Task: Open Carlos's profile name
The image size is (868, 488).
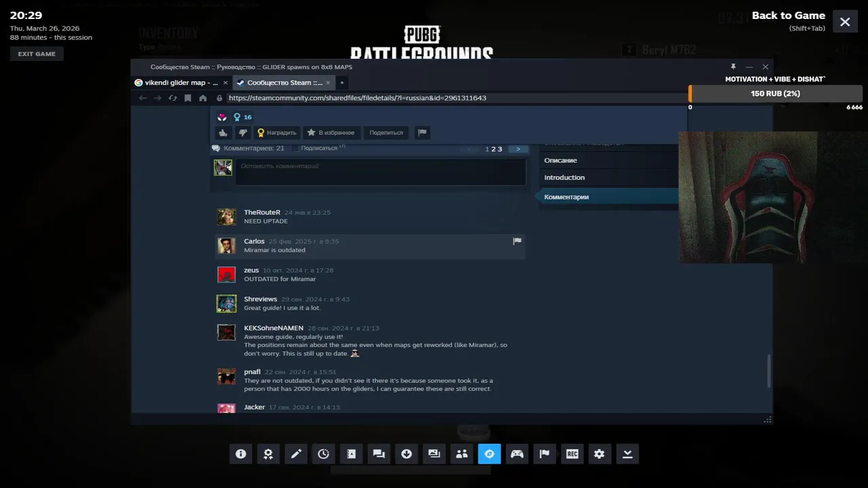Action: [254, 241]
